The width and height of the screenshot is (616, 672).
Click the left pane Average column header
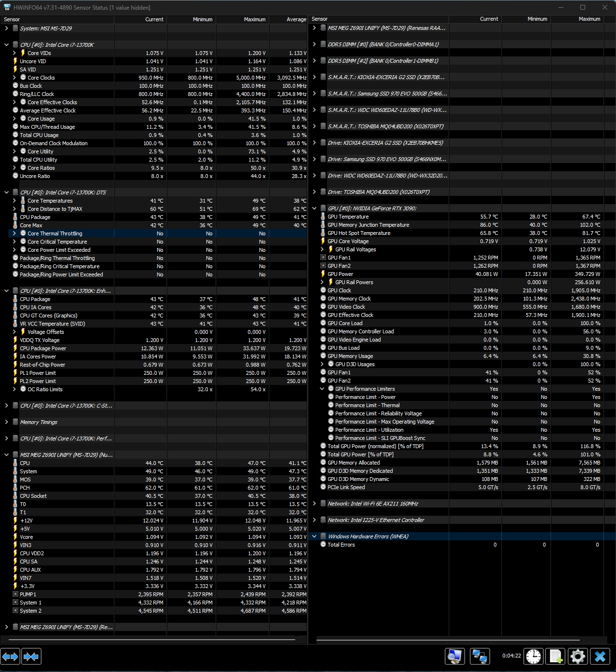288,20
